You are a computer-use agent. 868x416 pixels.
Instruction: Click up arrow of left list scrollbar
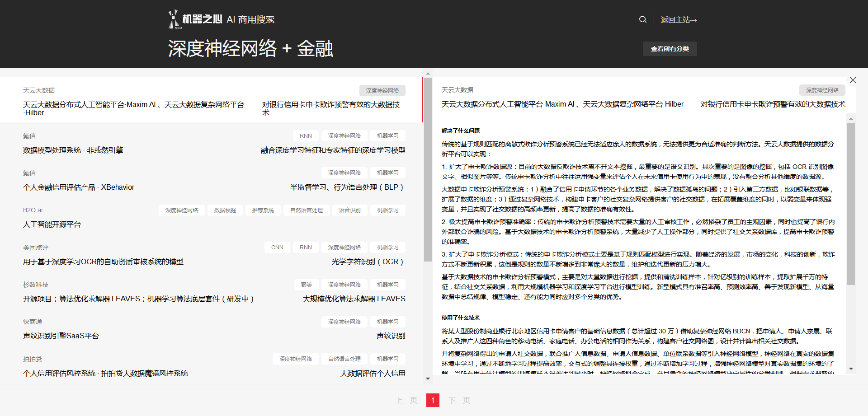click(x=428, y=73)
